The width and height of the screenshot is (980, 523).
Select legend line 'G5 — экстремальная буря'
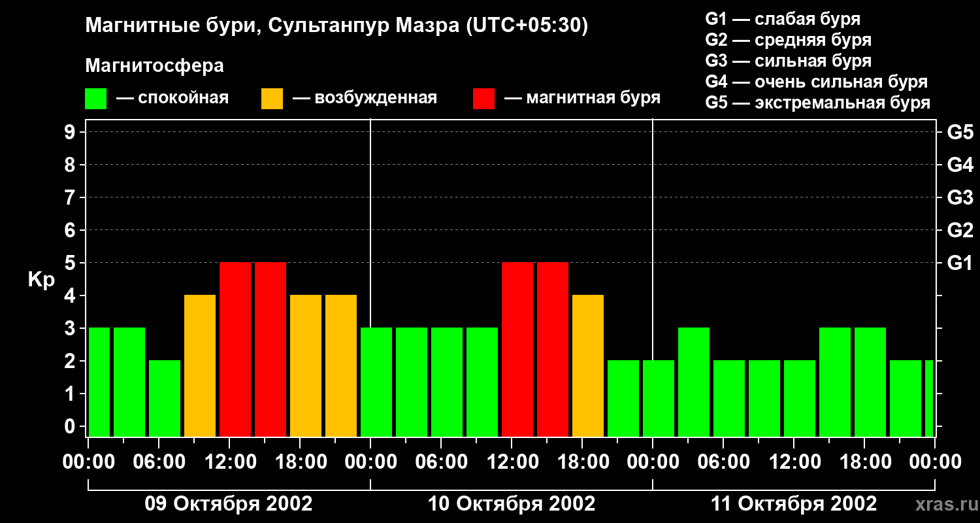click(818, 103)
